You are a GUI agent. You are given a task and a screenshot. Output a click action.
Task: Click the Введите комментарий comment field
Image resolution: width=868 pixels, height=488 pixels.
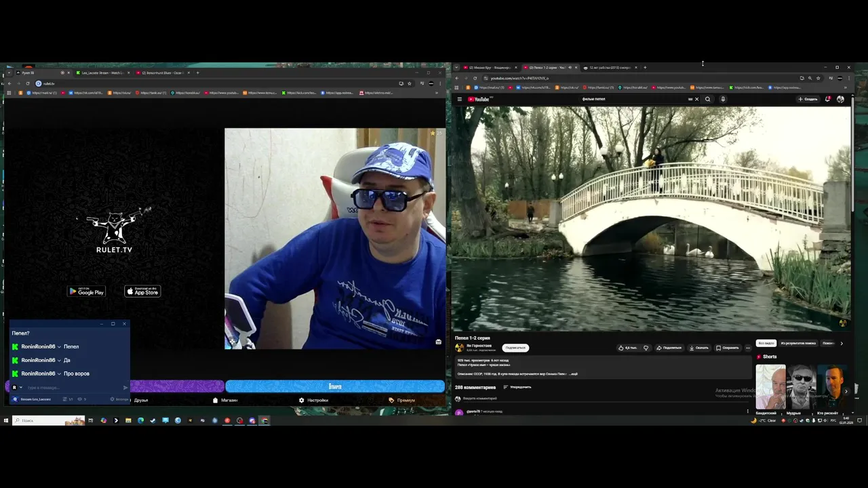(605, 399)
